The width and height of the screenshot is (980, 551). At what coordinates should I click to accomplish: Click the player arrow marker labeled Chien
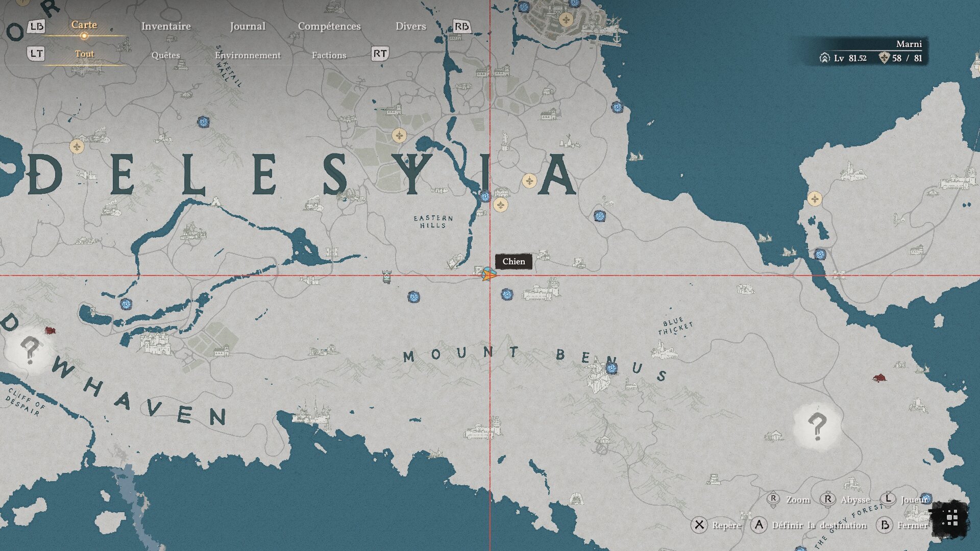[488, 275]
